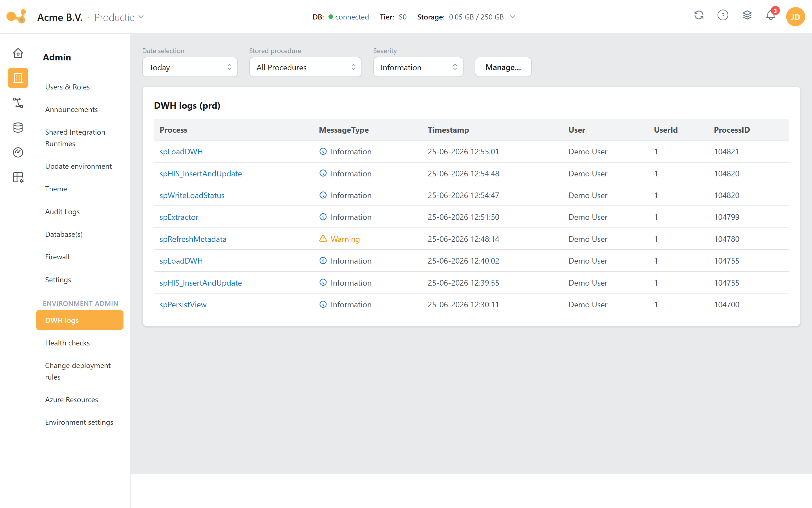The width and height of the screenshot is (812, 508).
Task: Open the data flow sidebar icon
Action: pos(18,103)
